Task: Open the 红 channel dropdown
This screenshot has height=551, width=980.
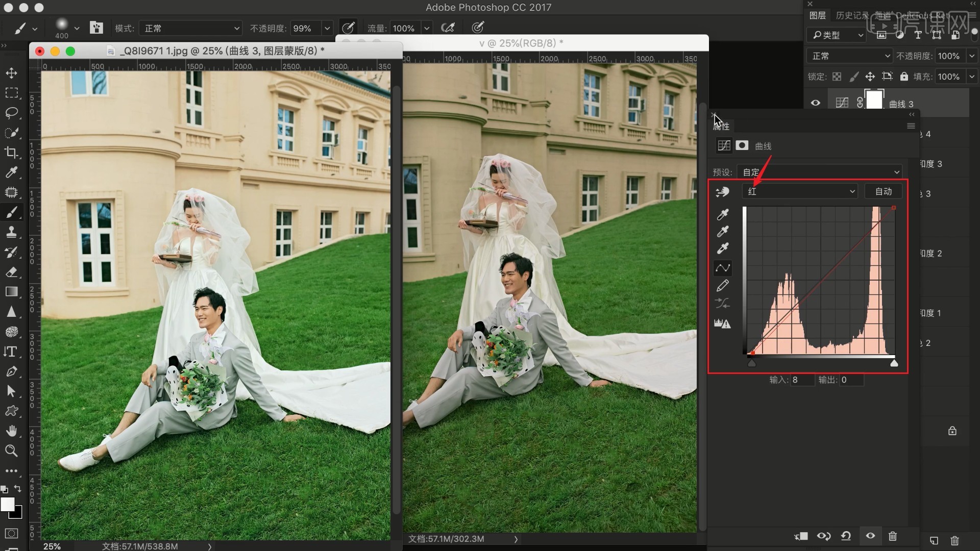Action: 800,191
